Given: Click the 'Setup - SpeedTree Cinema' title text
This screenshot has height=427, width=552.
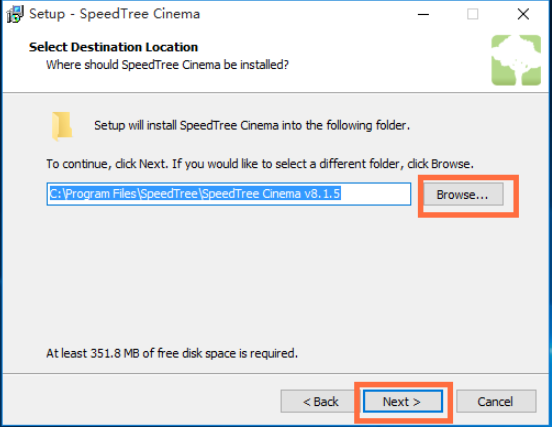Looking at the screenshot, I should pyautogui.click(x=114, y=14).
